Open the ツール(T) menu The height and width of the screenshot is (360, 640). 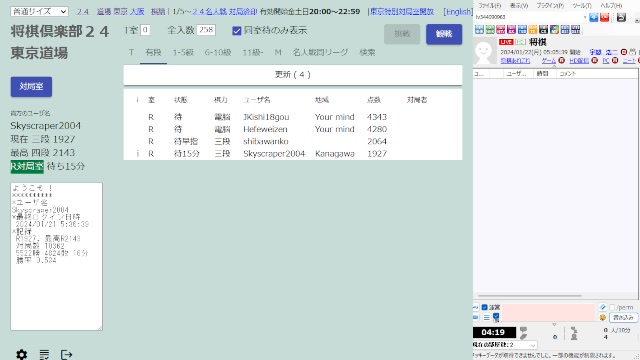pyautogui.click(x=582, y=6)
